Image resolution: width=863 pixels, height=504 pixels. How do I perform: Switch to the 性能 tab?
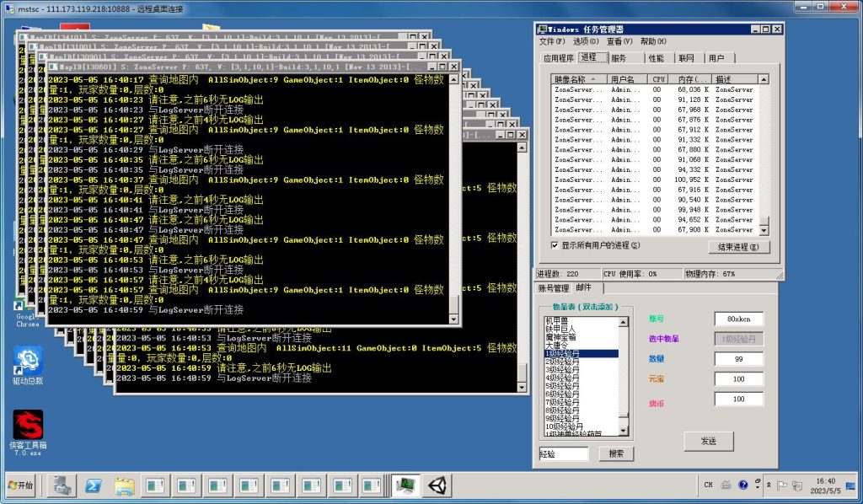pyautogui.click(x=656, y=58)
